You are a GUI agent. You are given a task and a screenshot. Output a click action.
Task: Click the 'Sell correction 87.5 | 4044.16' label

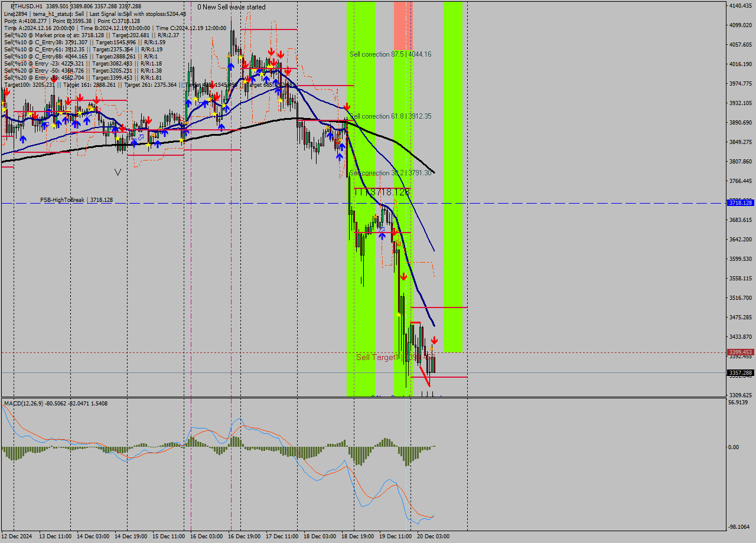point(390,54)
